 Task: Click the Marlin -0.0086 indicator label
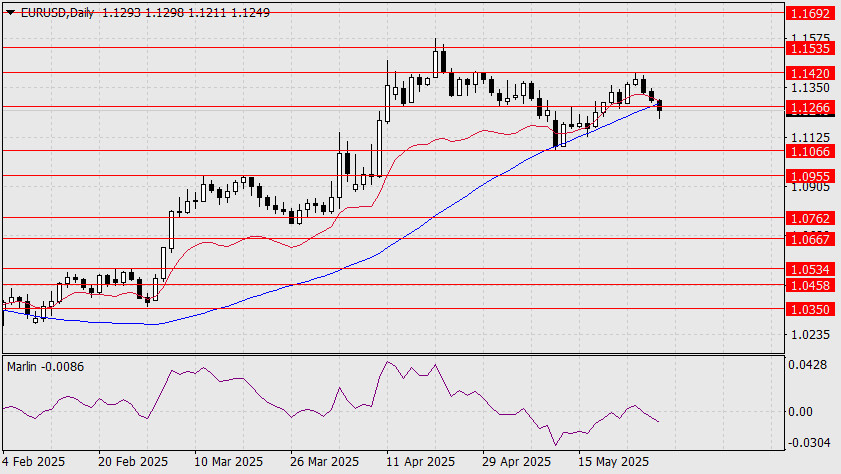(46, 367)
